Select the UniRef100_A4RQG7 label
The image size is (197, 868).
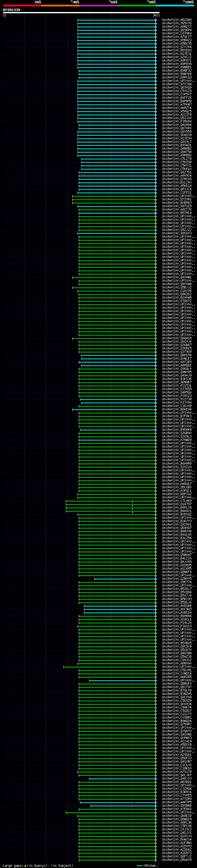[177, 484]
